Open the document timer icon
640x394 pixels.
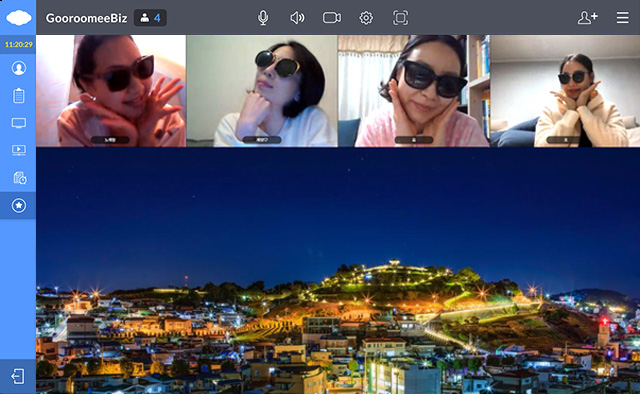click(19, 178)
